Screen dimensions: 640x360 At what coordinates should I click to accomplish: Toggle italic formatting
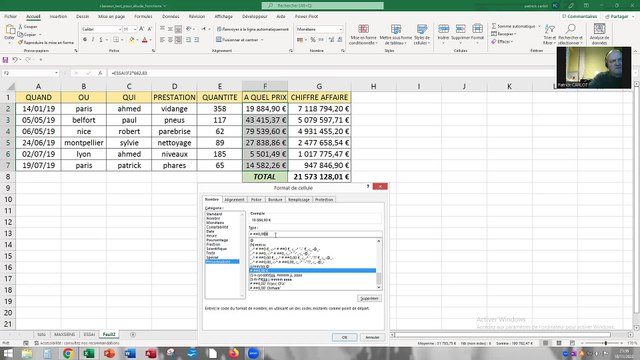[93, 40]
